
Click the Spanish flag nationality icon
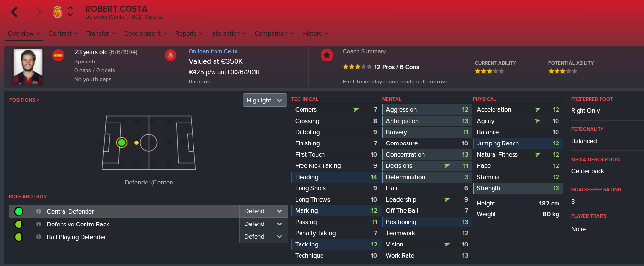click(x=58, y=55)
